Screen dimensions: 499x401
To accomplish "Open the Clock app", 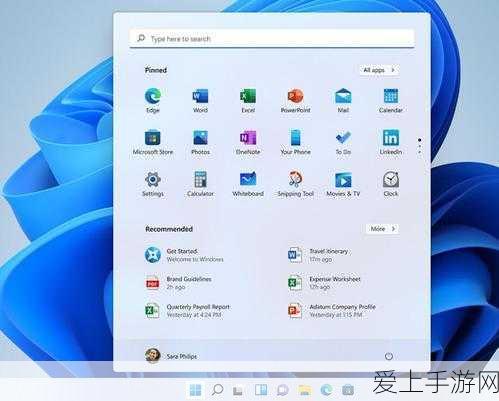I will pos(391,184).
